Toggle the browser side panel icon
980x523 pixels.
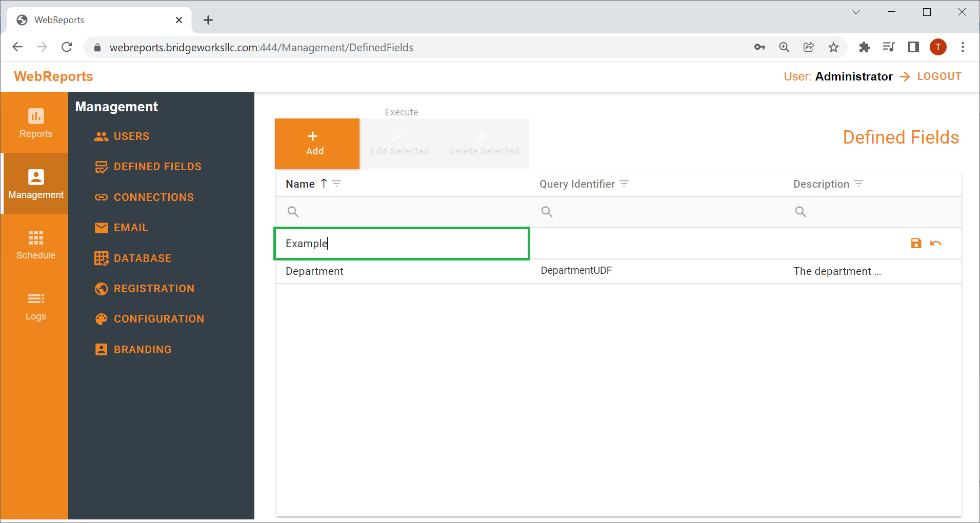pos(913,47)
